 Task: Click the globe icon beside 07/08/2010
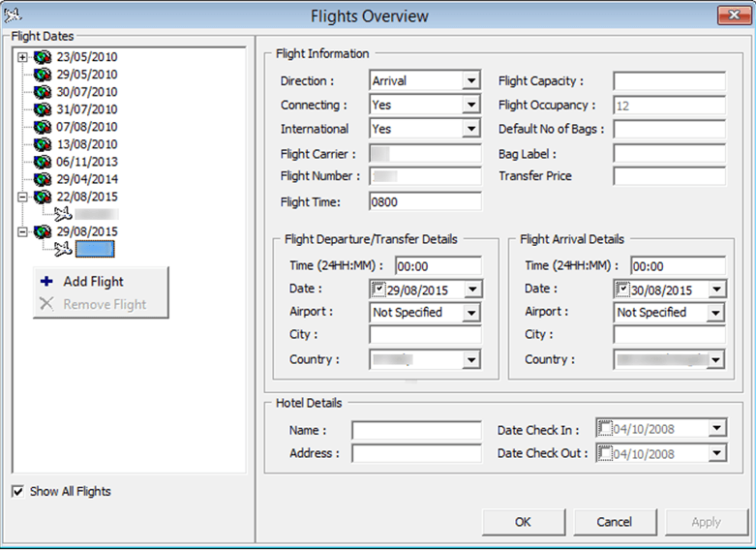tap(43, 127)
